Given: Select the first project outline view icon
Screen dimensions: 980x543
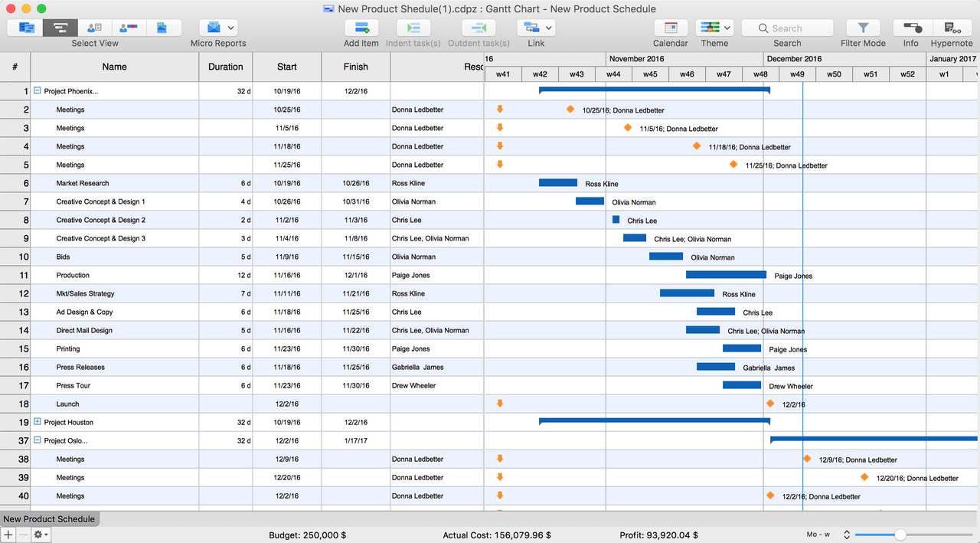Looking at the screenshot, I should click(x=26, y=28).
